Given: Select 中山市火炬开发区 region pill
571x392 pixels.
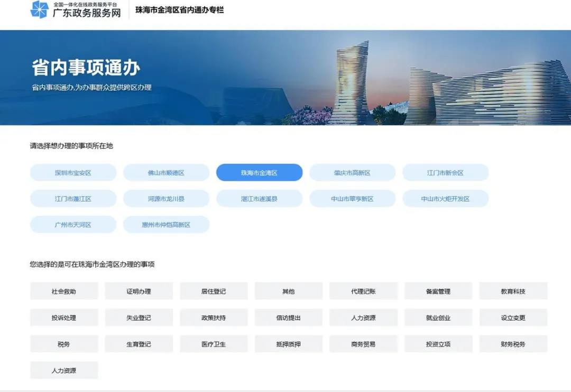Looking at the screenshot, I should point(445,199).
